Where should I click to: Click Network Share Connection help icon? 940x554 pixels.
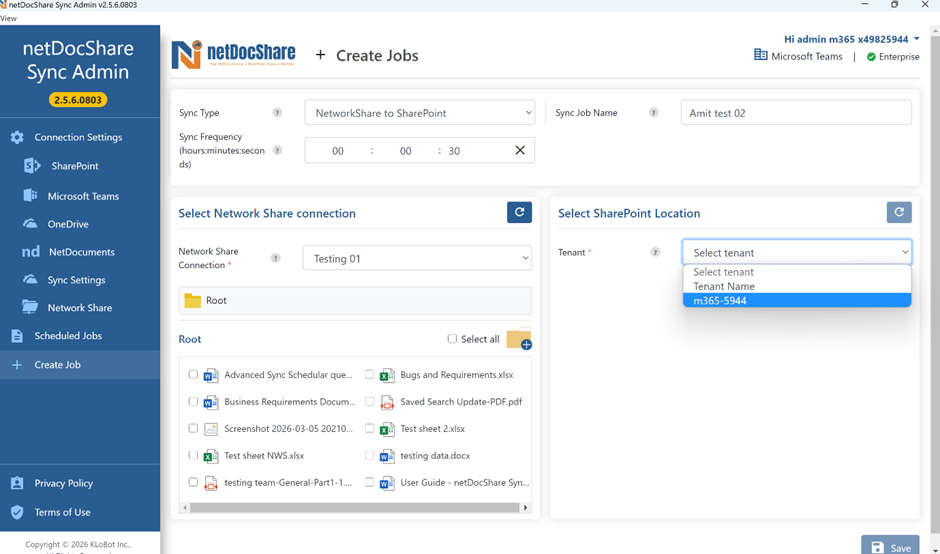pyautogui.click(x=275, y=258)
